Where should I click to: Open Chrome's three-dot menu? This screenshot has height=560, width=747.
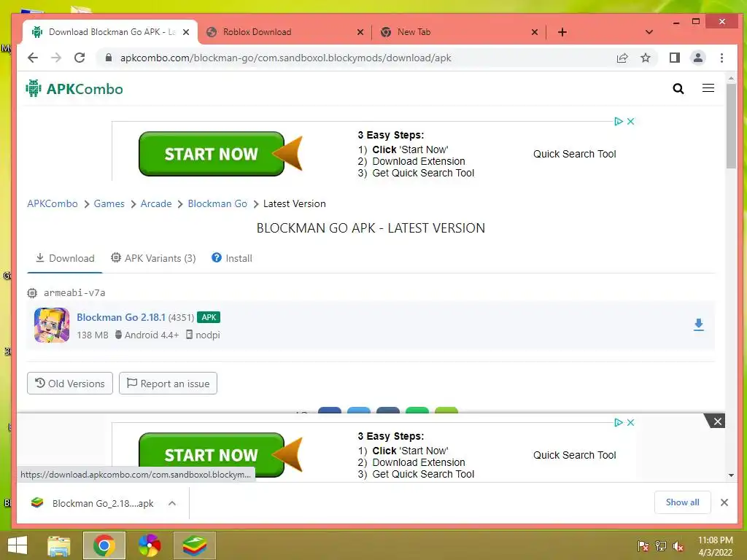point(721,58)
